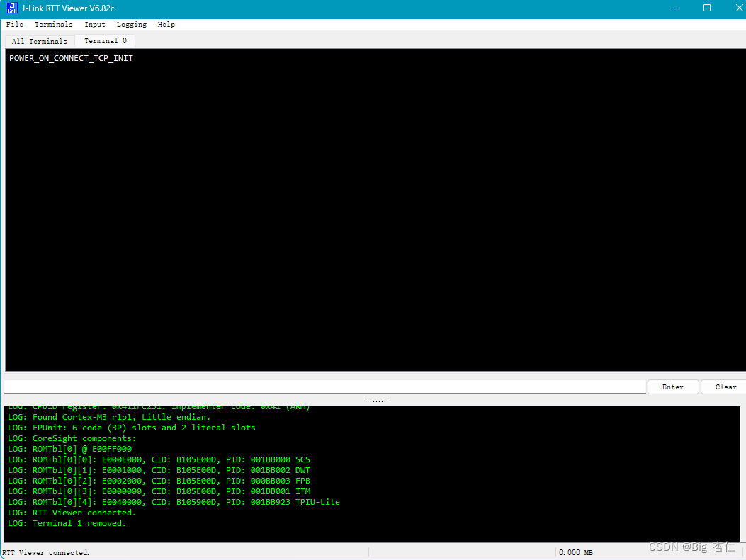Click the log panel vertical scrollbar

pyautogui.click(x=743, y=474)
